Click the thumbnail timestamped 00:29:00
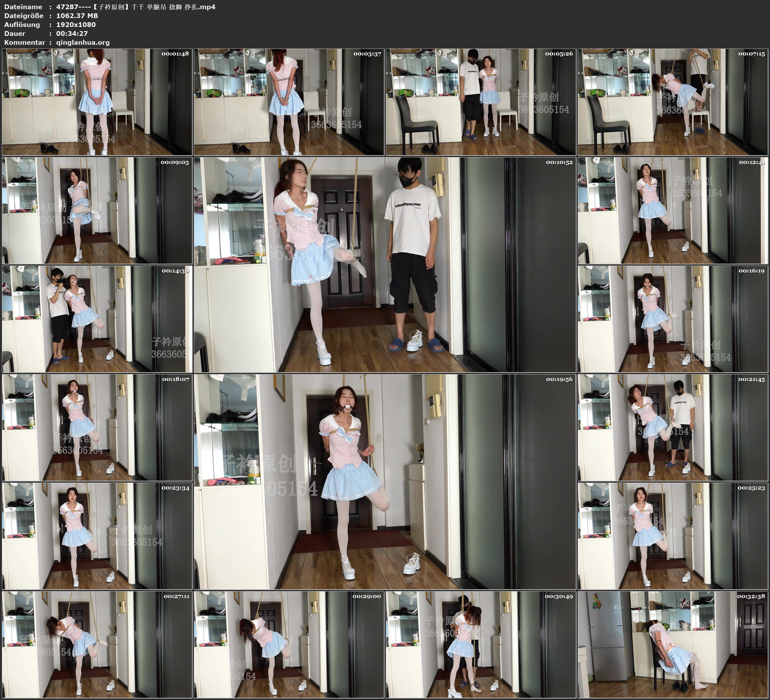The height and width of the screenshot is (700, 770). (x=289, y=644)
